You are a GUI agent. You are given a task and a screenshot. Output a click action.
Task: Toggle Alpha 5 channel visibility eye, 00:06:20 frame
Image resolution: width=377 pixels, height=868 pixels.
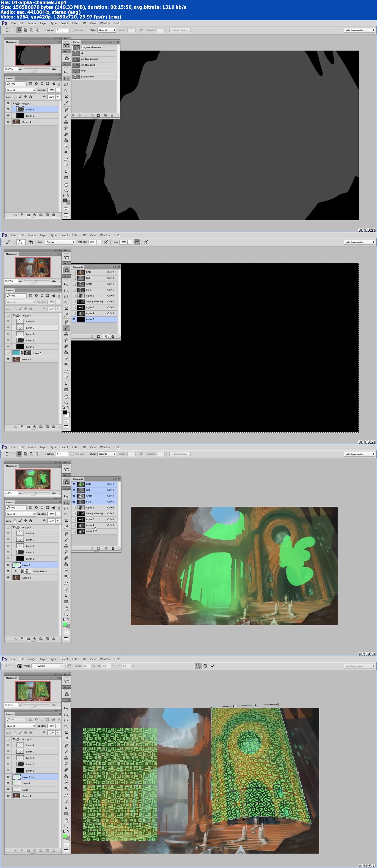click(74, 319)
